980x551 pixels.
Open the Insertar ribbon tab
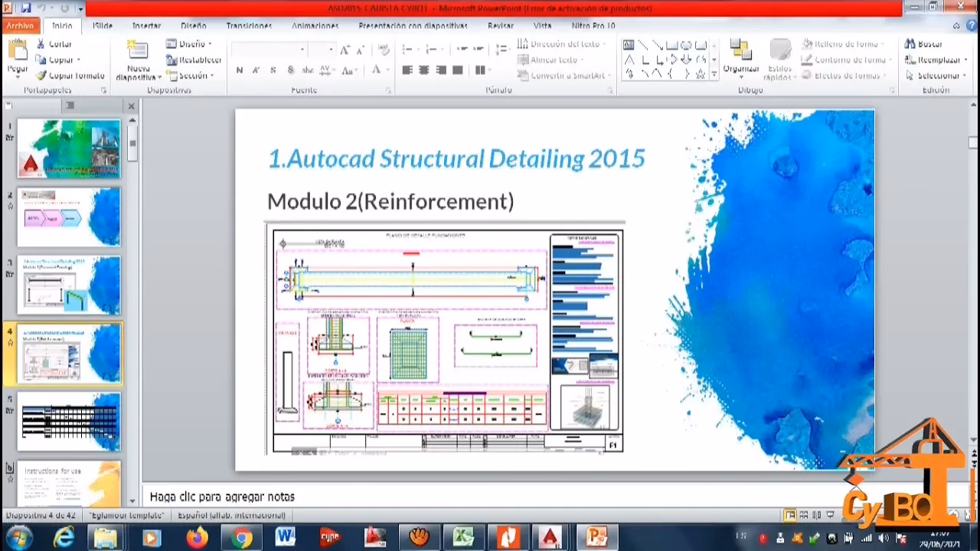point(146,25)
